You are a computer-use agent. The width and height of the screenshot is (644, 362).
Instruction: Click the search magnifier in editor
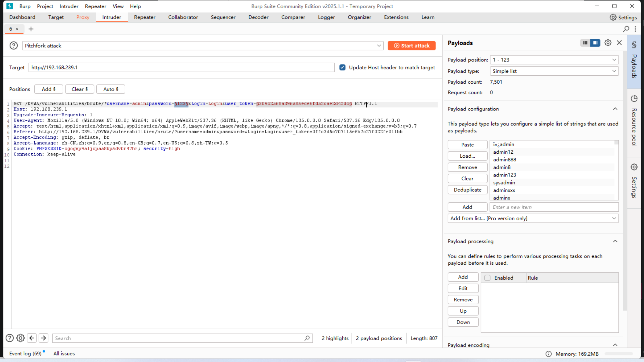point(307,338)
